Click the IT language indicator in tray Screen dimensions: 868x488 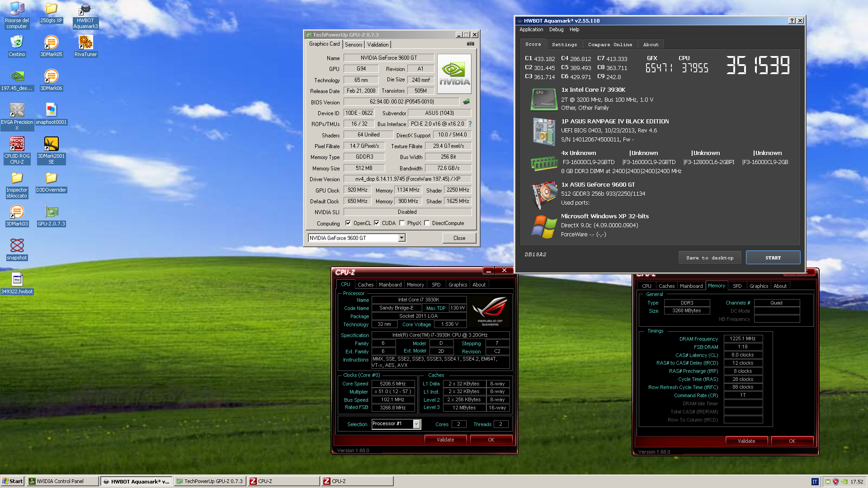[x=815, y=482]
